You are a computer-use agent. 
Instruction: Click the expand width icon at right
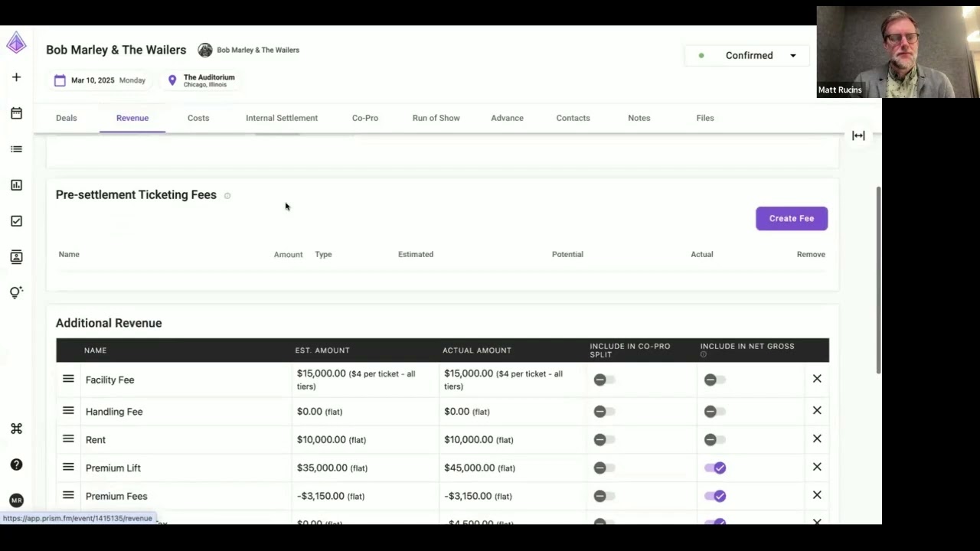[x=858, y=135]
